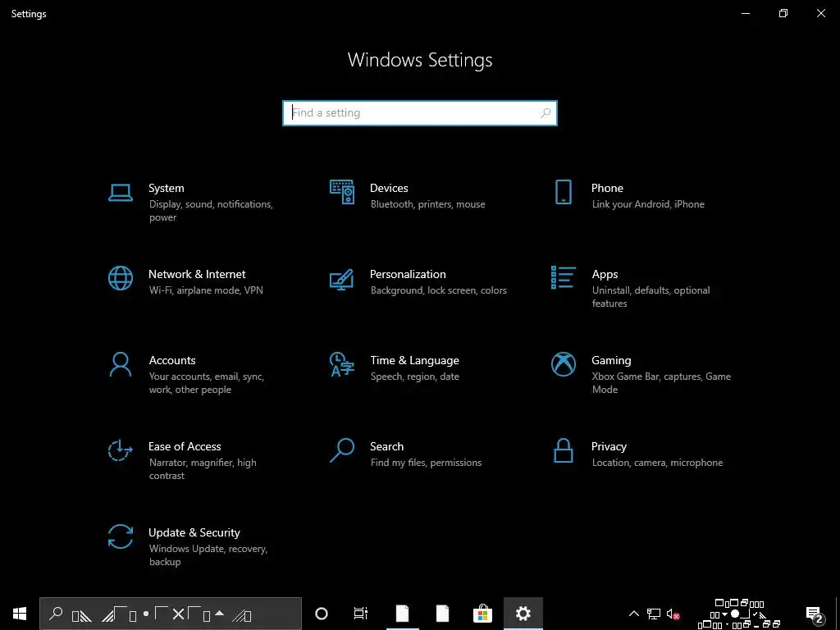Open the Privacy padlock icon
The image size is (840, 630).
tap(563, 450)
